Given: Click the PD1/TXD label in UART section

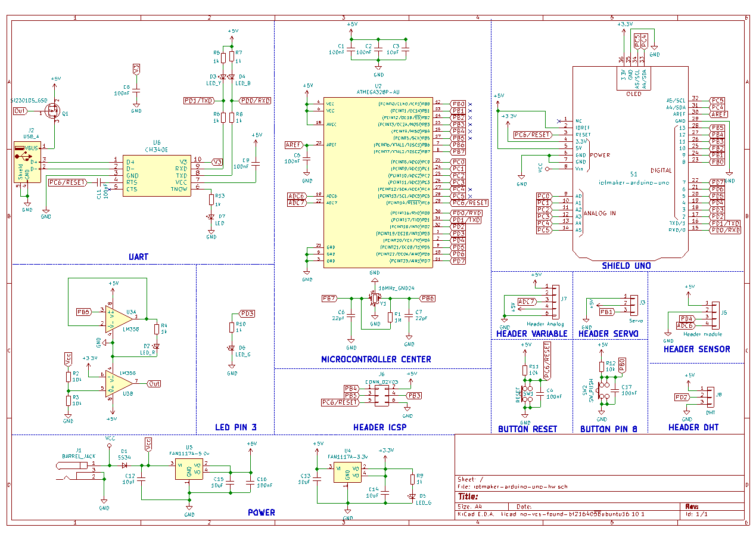Looking at the screenshot, I should pos(199,100).
